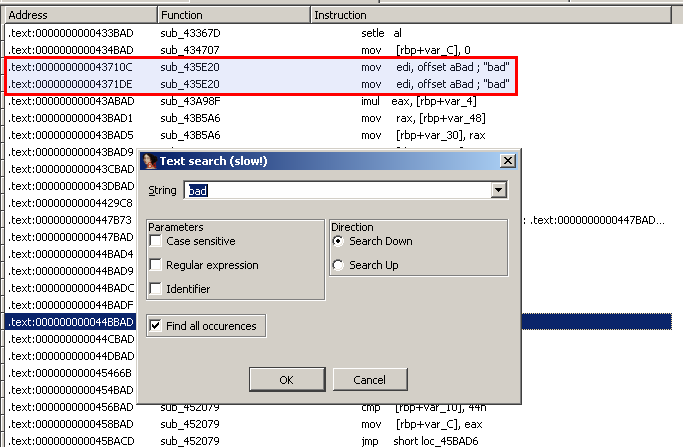The height and width of the screenshot is (447, 683).
Task: Check the Identifier checkbox
Action: click(x=156, y=289)
